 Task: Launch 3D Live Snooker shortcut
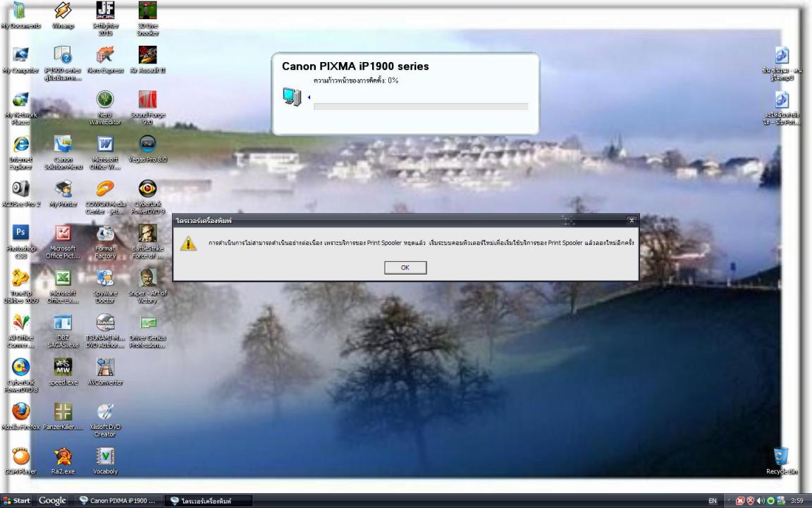147,18
